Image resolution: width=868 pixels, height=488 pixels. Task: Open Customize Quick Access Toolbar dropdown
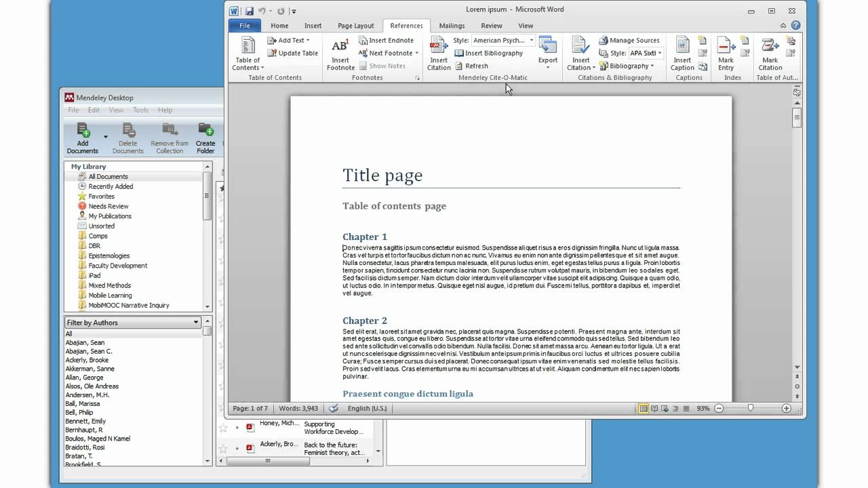(x=294, y=11)
